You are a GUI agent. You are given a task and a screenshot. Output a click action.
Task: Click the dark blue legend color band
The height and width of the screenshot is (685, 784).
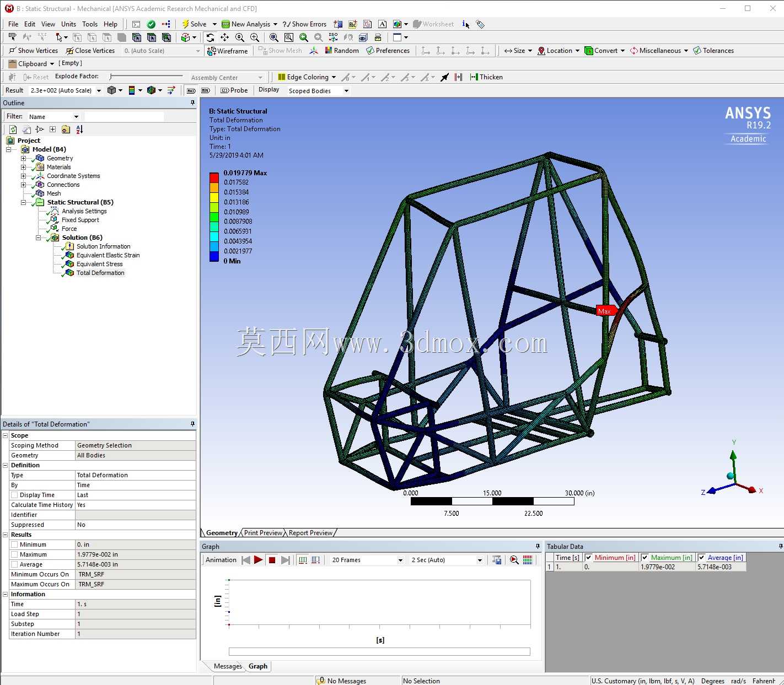click(x=214, y=256)
